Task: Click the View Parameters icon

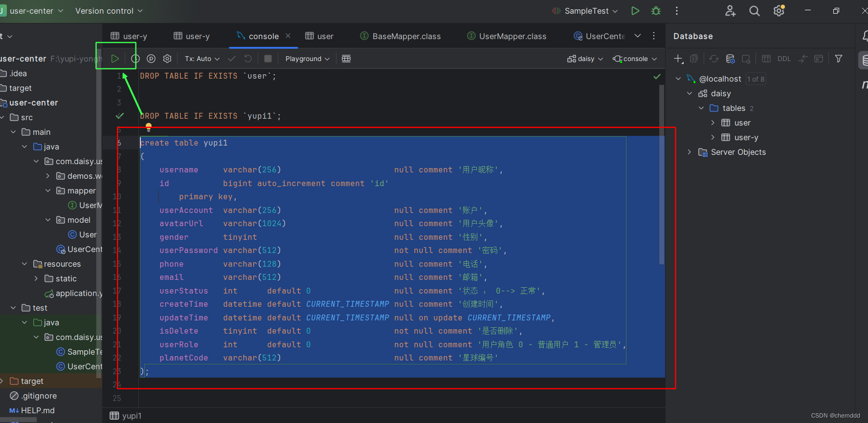Action: click(x=151, y=59)
